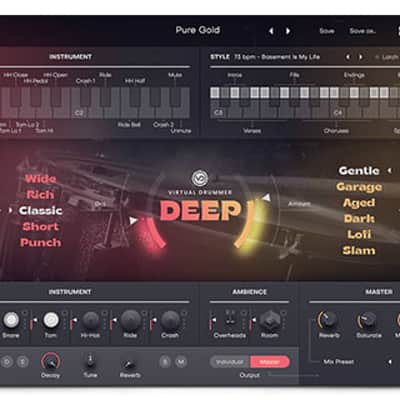
Task: Click the instrument channel Reverb knob beside Tune
Action: coord(130,363)
